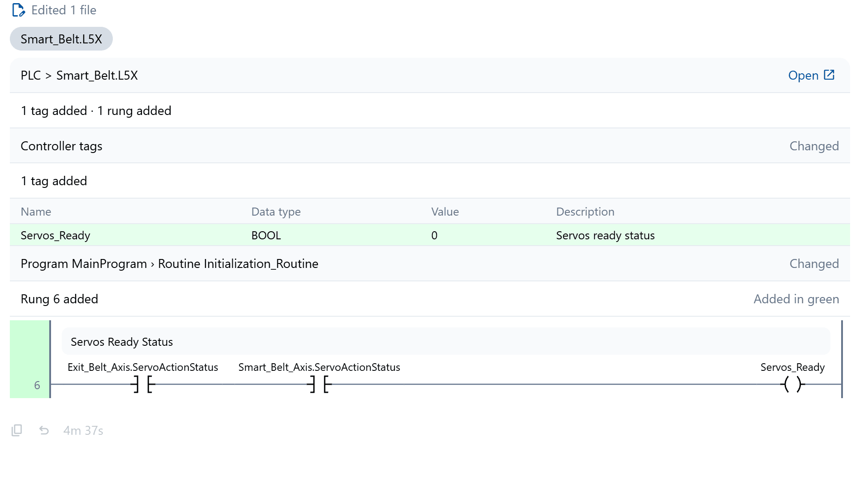
Task: Select the Exit_Belt_Axis.ServoActionStatus contact
Action: click(143, 384)
